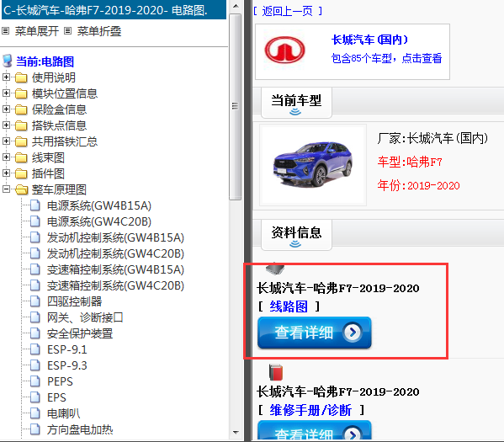Click the 共用搭铁汇总 folder icon
The image size is (504, 442).
coord(21,141)
